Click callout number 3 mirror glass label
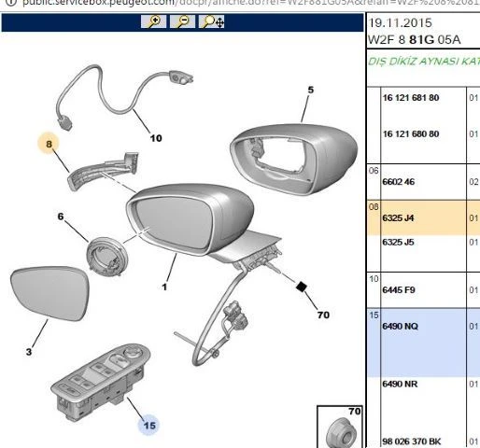480x448 pixels. coord(29,352)
